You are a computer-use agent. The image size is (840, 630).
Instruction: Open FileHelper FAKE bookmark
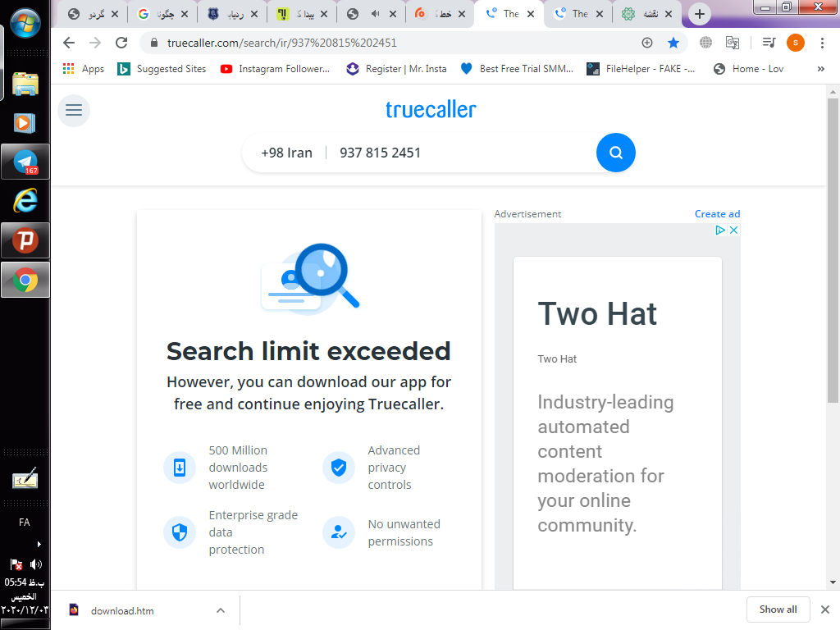[641, 69]
